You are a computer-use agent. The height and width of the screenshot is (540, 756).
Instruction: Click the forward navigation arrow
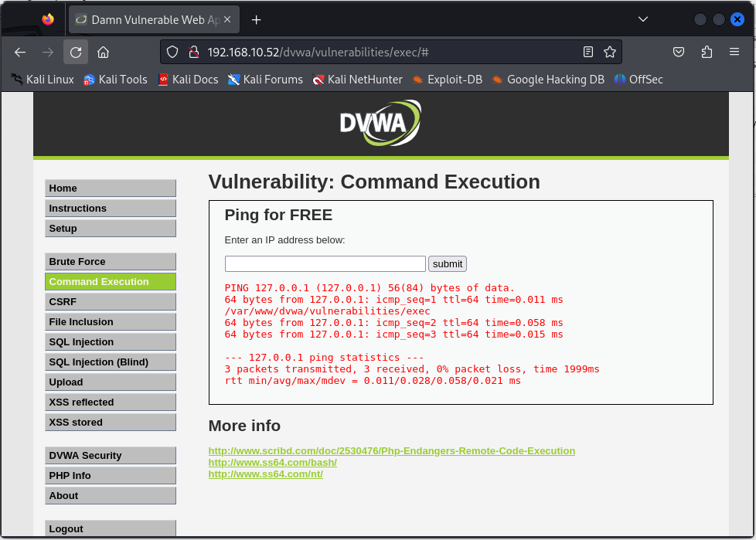tap(48, 52)
